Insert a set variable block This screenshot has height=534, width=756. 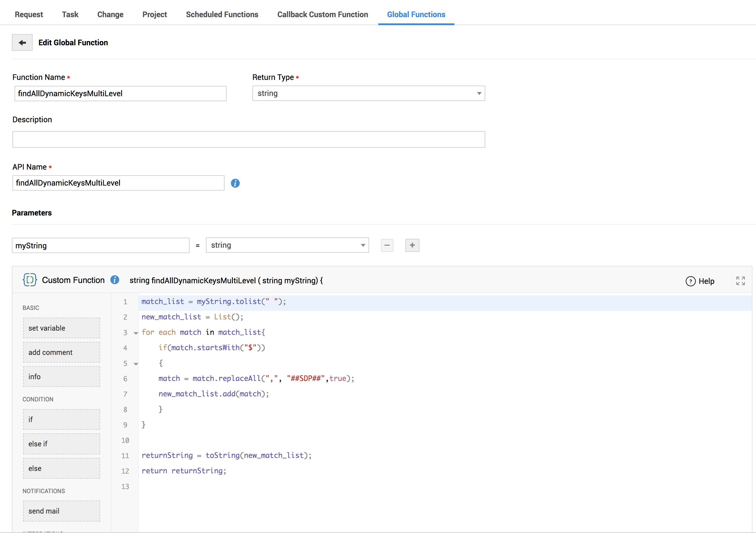pos(62,328)
